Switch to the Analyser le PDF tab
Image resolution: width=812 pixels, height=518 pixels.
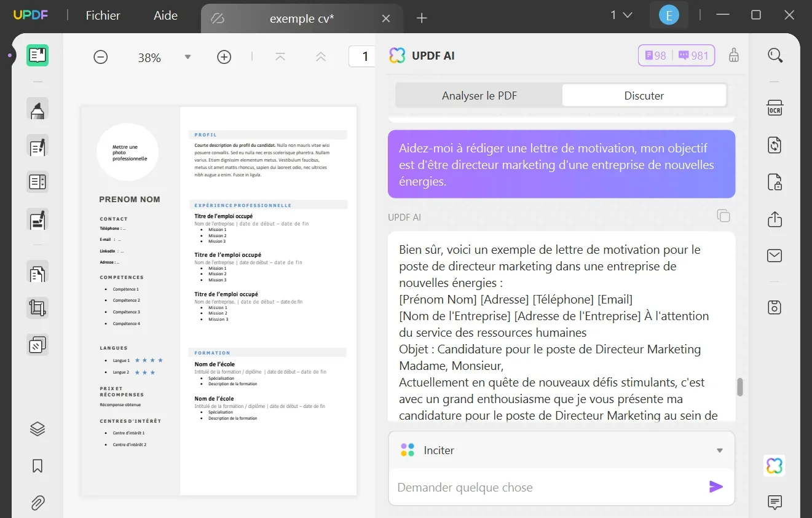(x=479, y=95)
